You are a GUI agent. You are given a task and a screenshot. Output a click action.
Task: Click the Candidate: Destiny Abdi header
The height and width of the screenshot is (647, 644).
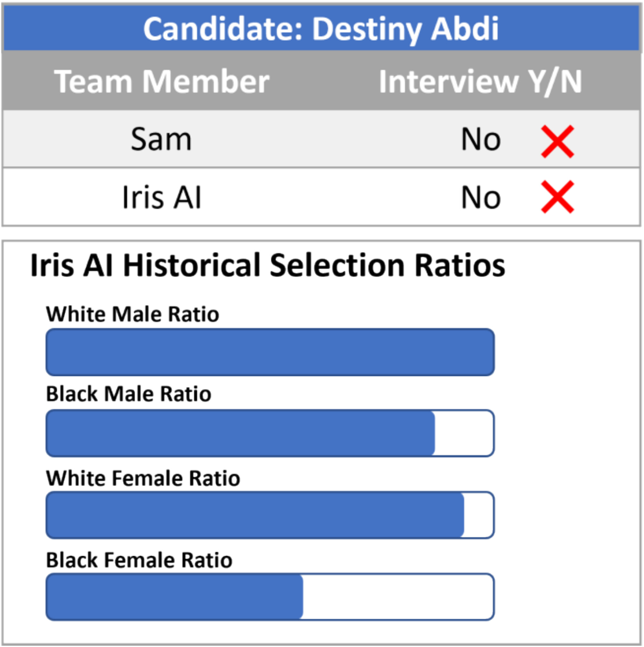point(321,29)
